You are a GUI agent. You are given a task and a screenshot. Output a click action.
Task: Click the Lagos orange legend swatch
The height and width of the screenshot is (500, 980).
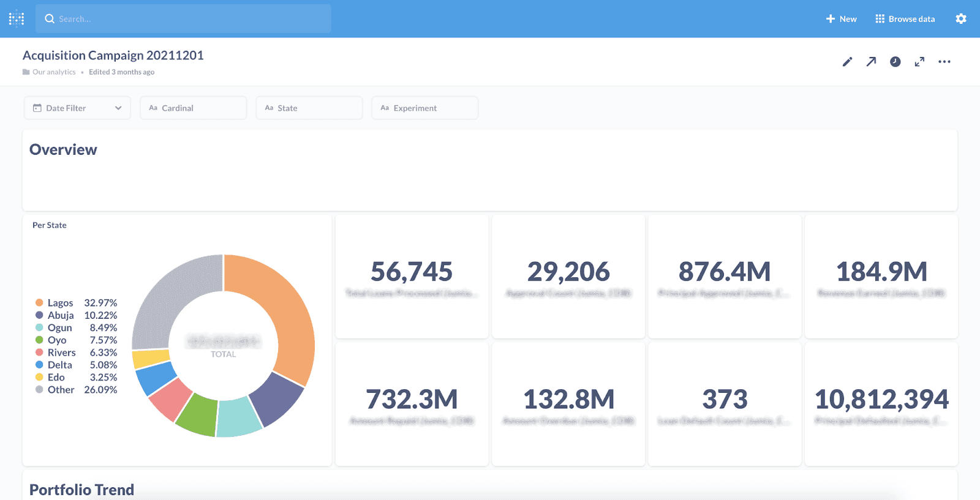click(39, 303)
